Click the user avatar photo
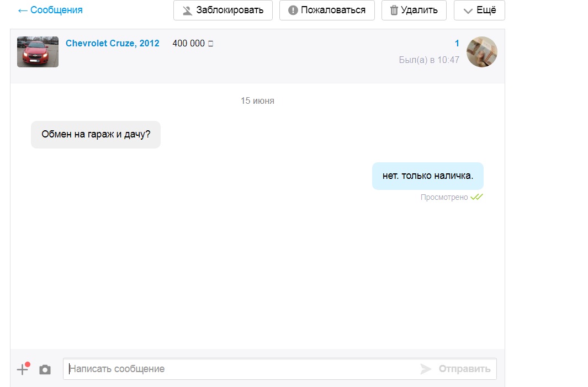The width and height of the screenshot is (588, 387). [482, 52]
